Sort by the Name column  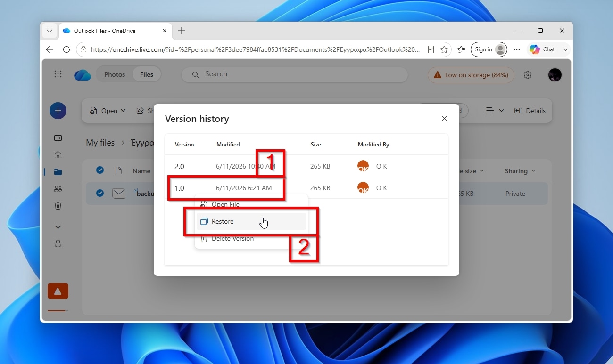pyautogui.click(x=141, y=171)
